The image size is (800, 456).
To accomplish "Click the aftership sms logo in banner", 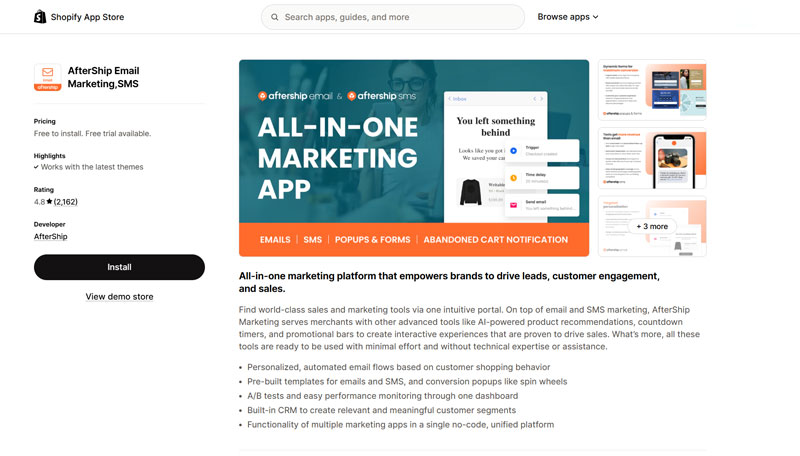I will [x=390, y=96].
